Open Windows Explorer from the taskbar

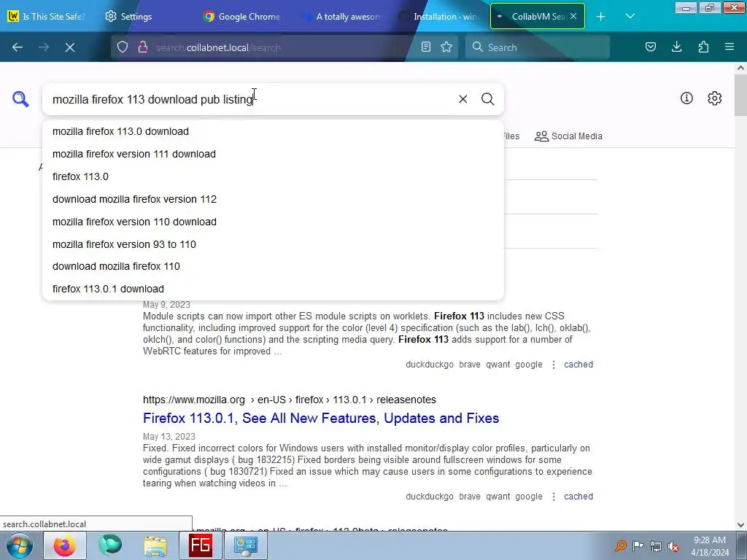click(x=155, y=545)
